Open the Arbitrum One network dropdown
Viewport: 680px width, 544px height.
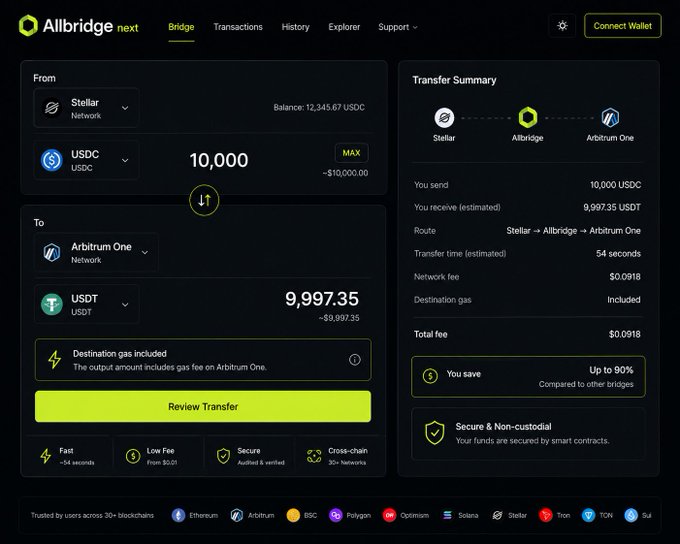click(96, 252)
